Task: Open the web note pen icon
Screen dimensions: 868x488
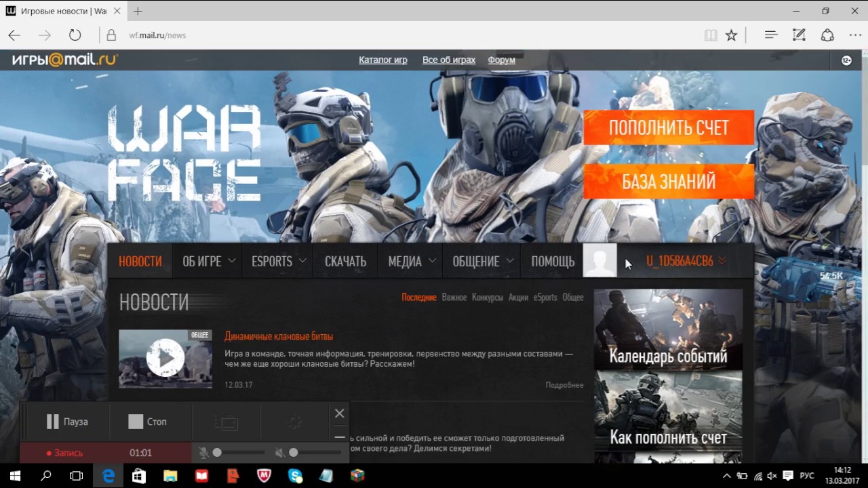Action: click(799, 35)
